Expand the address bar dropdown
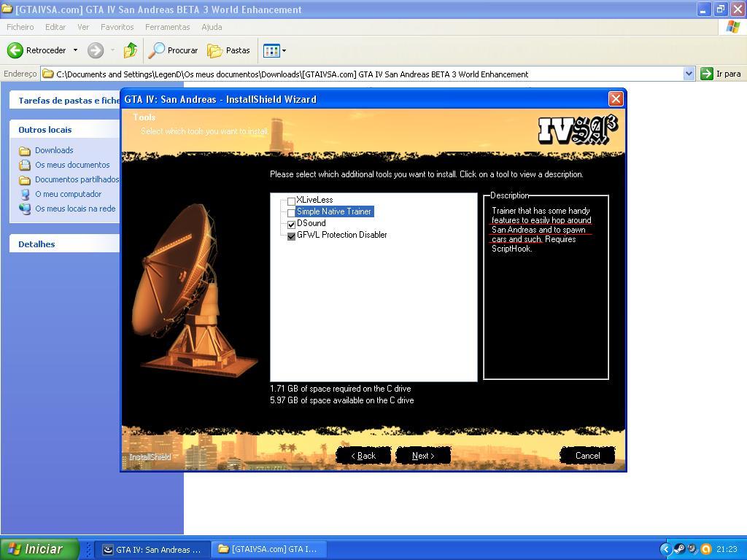 tap(689, 74)
